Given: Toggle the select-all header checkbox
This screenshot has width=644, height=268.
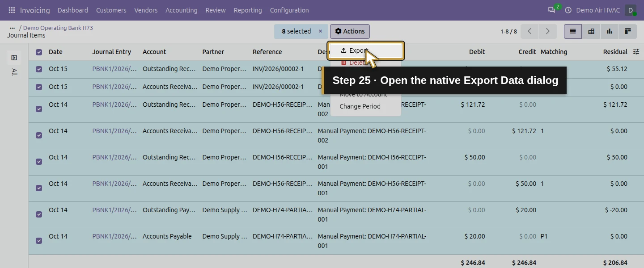Looking at the screenshot, I should point(39,52).
